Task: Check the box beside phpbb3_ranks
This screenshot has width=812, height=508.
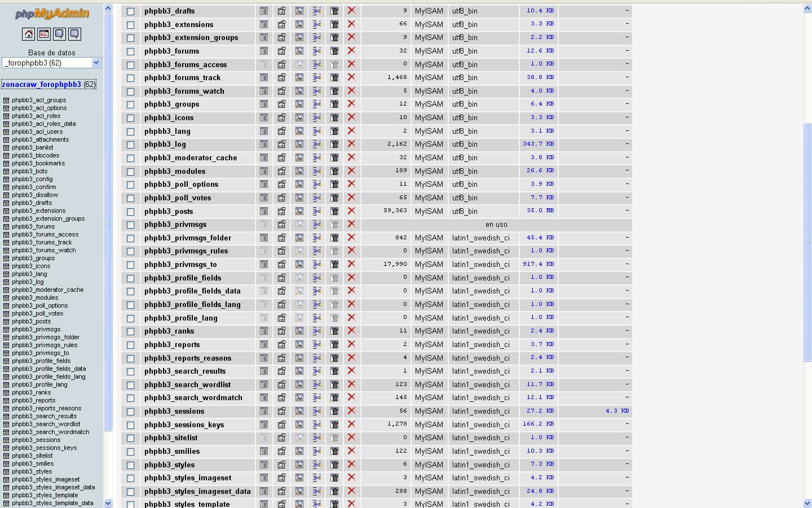Action: (131, 331)
